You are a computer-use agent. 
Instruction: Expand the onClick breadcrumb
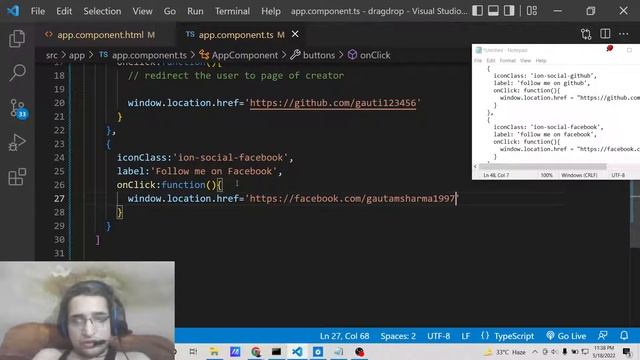pos(369,55)
